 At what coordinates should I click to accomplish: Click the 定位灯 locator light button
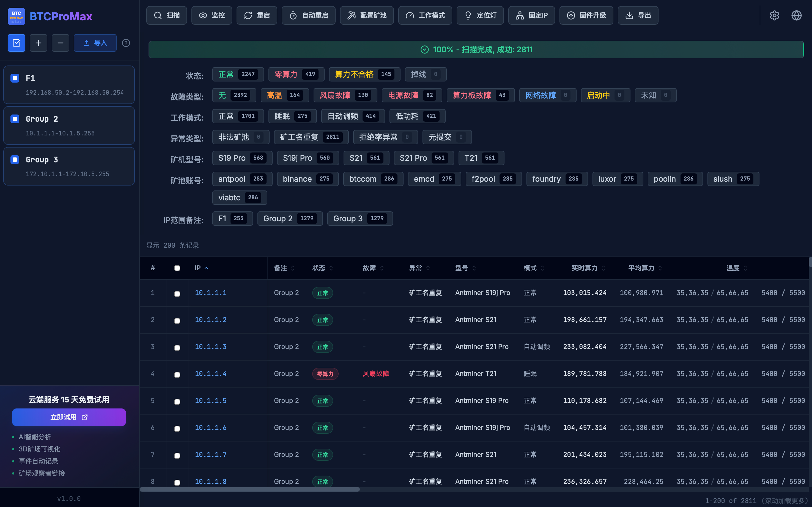pos(480,15)
